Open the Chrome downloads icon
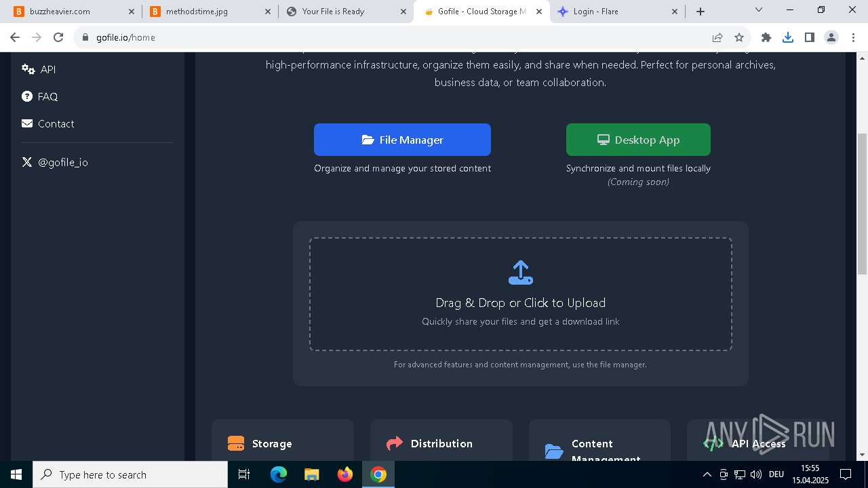 tap(788, 37)
